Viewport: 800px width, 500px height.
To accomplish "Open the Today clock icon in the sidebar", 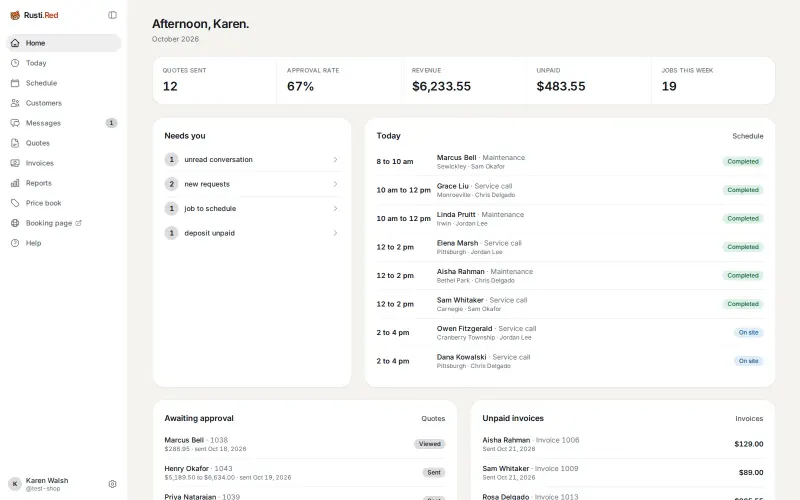I will 15,63.
